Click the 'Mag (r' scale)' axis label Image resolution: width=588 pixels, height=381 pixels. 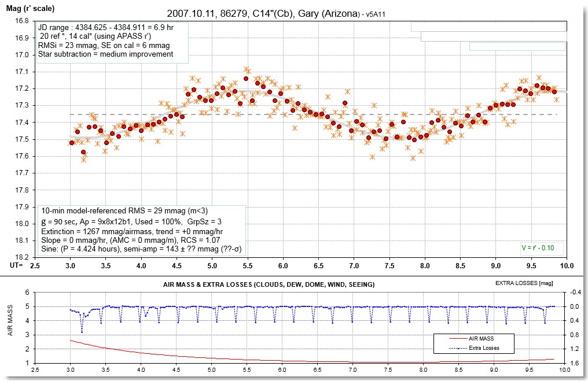[x=30, y=8]
